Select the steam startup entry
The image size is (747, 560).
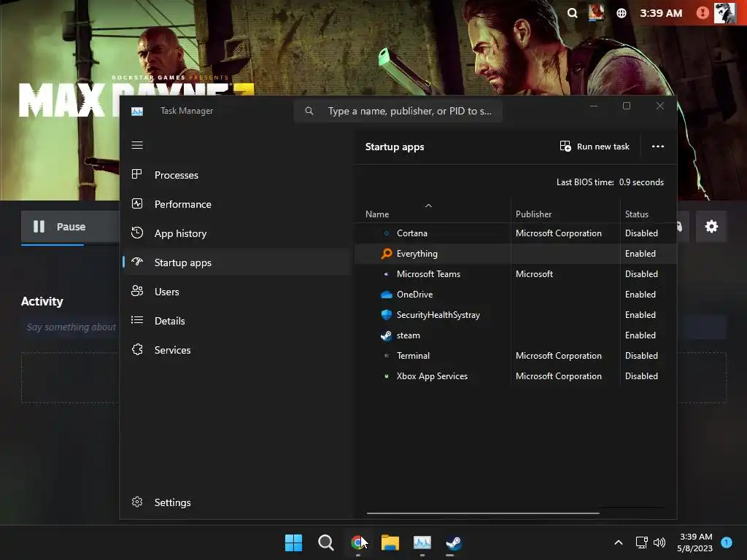[x=516, y=335]
